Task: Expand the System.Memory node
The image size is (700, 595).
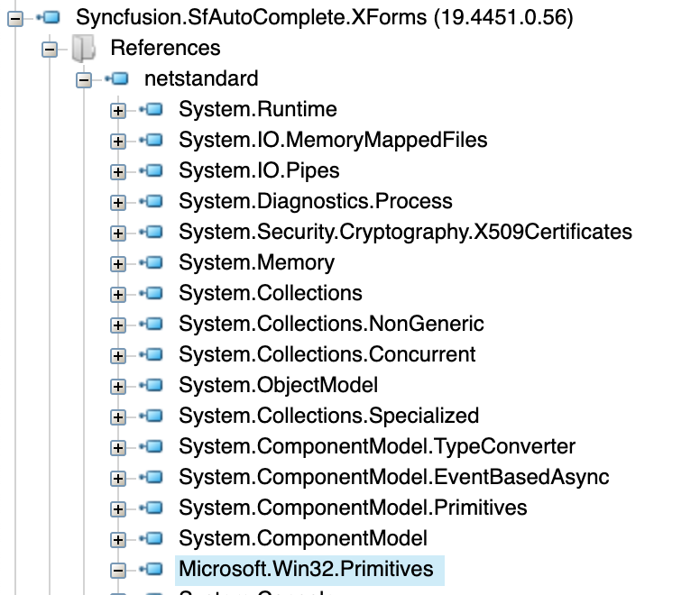Action: pos(118,264)
